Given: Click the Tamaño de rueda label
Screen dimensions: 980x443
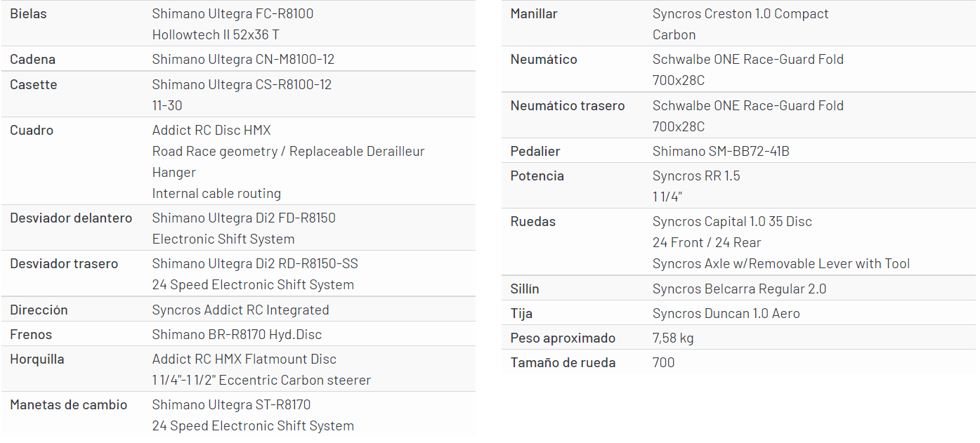Looking at the screenshot, I should tap(563, 362).
